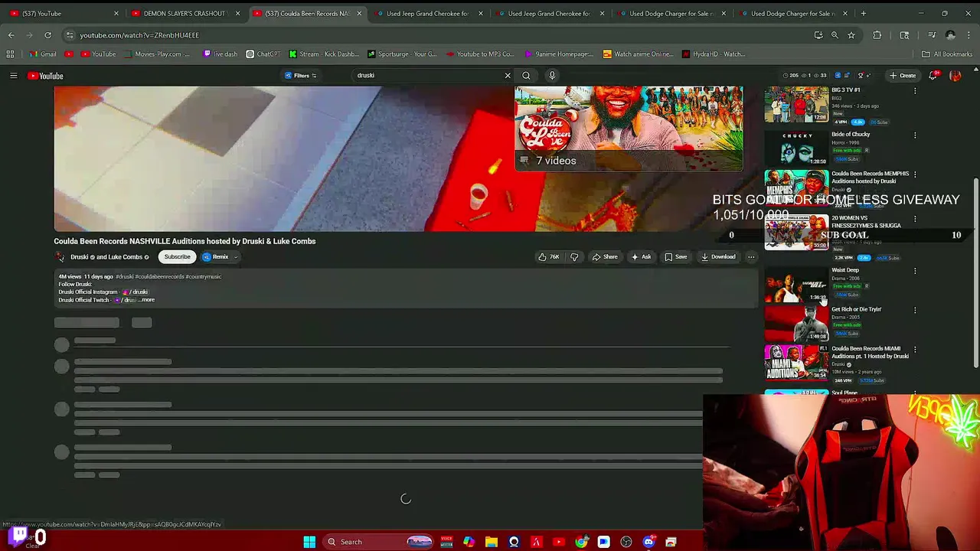
Task: Open All Bookmarks folder
Action: (x=947, y=54)
